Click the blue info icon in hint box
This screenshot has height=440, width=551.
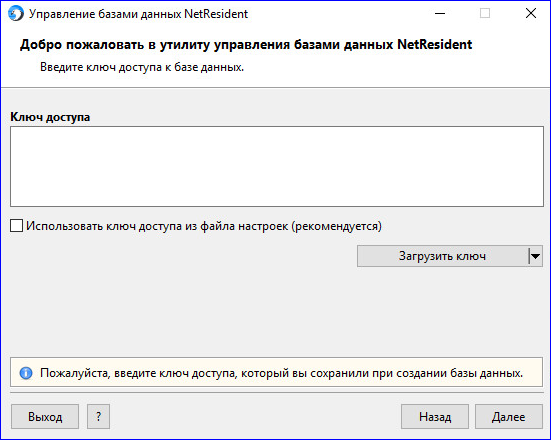pos(26,373)
